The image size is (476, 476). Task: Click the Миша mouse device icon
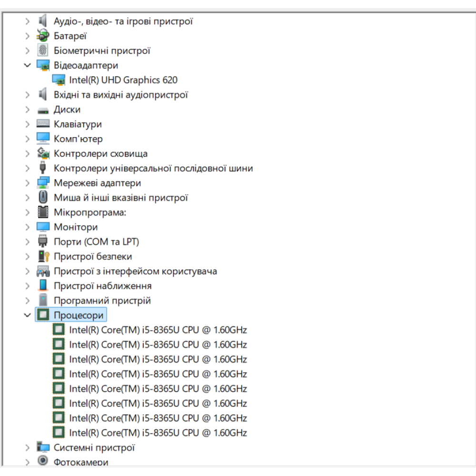(43, 198)
